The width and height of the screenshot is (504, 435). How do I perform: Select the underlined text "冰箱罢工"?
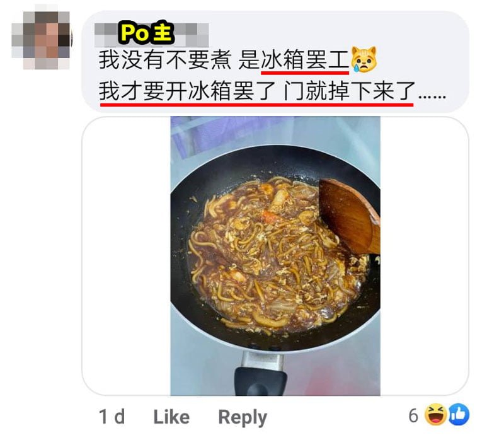click(x=305, y=60)
